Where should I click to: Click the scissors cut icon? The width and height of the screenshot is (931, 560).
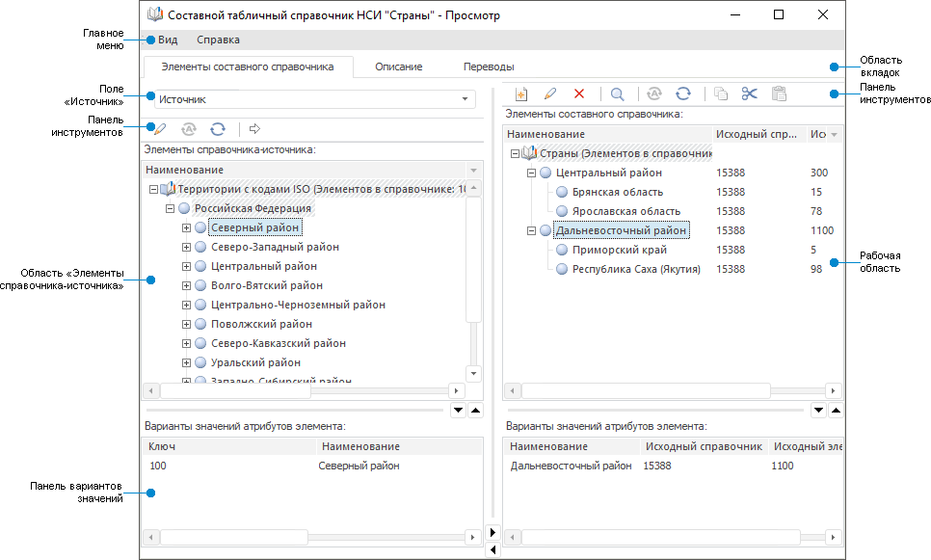click(x=750, y=94)
